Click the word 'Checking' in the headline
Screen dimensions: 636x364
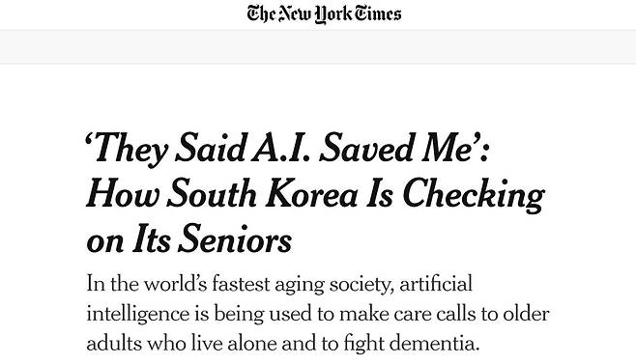(x=474, y=195)
